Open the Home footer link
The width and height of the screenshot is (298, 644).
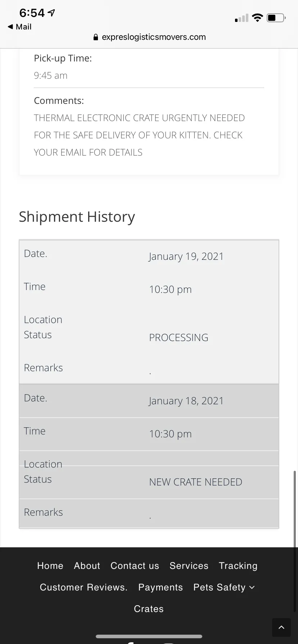(x=50, y=566)
